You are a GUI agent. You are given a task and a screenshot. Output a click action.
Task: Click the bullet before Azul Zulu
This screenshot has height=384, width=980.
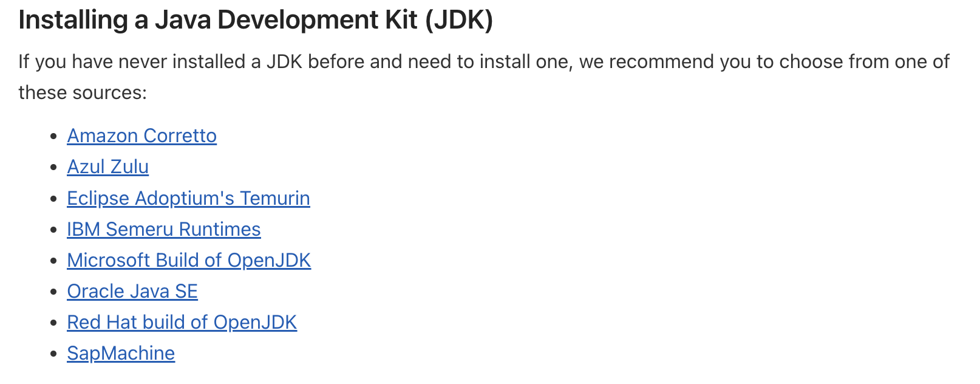pos(55,168)
